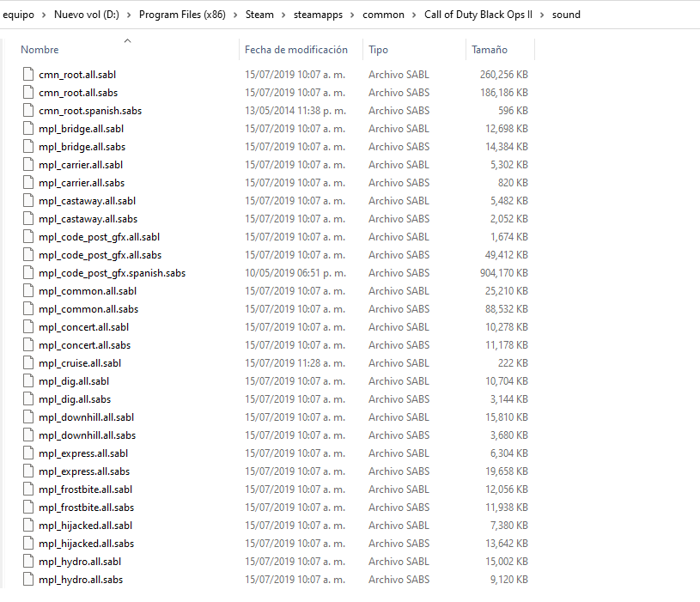Navigate to the 'steamapps' breadcrumb folder

click(318, 15)
